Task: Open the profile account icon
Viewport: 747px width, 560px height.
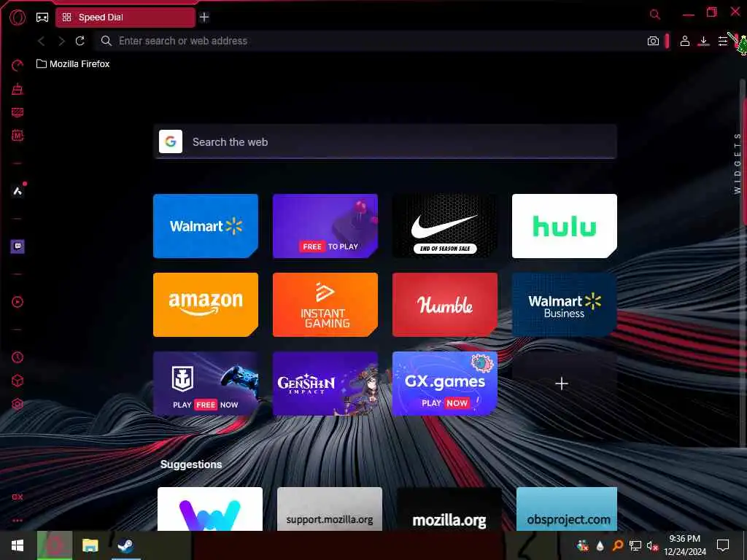Action: click(x=684, y=41)
